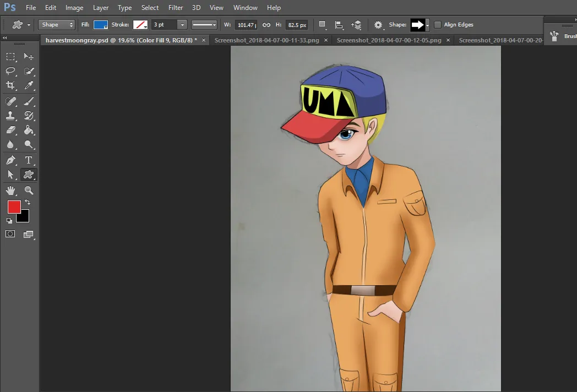Viewport: 577px width, 392px height.
Task: Pick the Eyedropper tool
Action: point(29,85)
